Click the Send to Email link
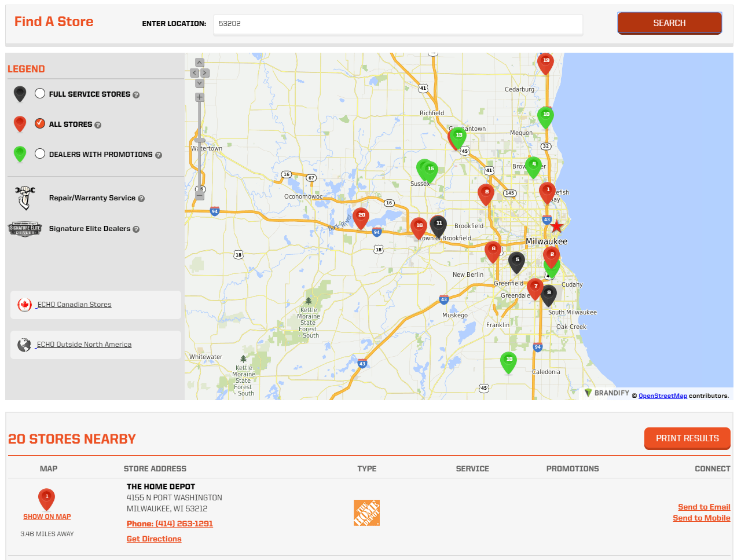This screenshot has width=741, height=560. [704, 507]
